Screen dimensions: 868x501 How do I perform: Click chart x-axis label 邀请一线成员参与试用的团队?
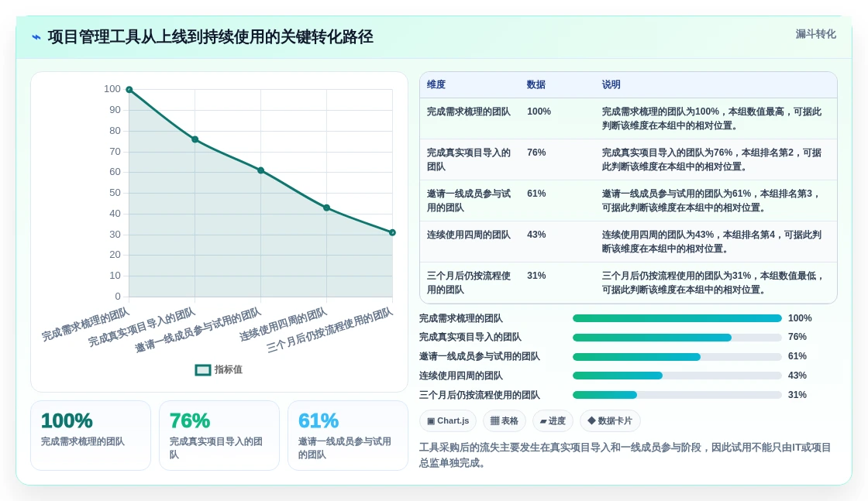198,330
